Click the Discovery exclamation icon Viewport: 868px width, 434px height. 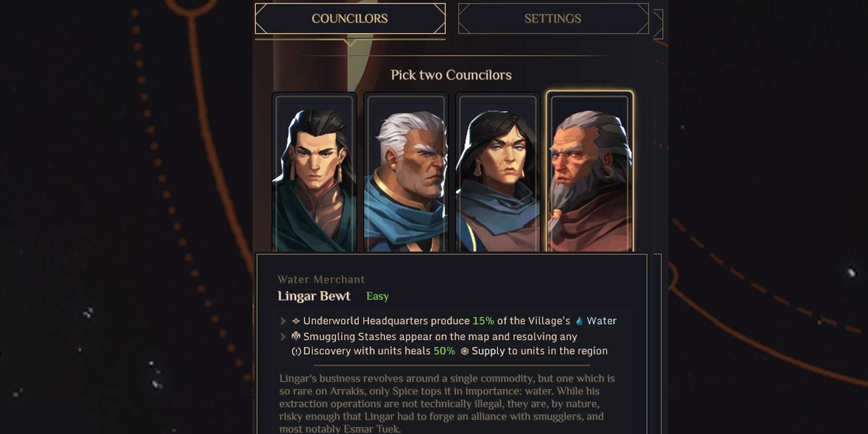pyautogui.click(x=296, y=351)
